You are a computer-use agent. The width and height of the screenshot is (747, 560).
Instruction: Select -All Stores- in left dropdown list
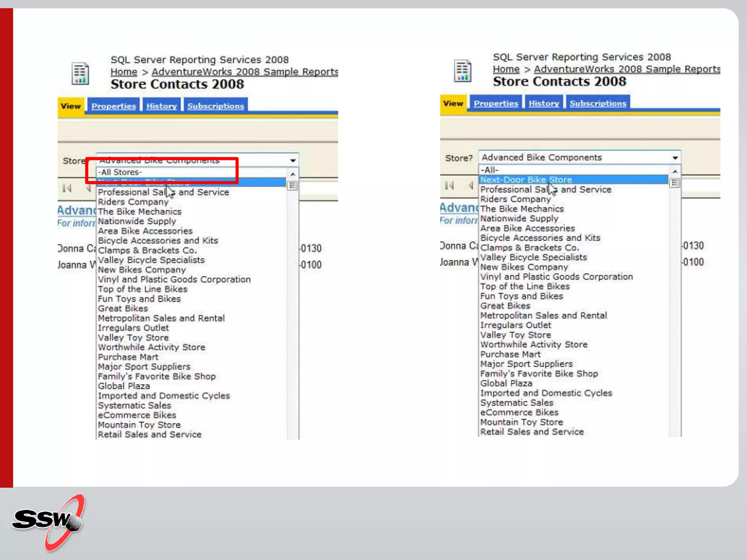coord(120,172)
